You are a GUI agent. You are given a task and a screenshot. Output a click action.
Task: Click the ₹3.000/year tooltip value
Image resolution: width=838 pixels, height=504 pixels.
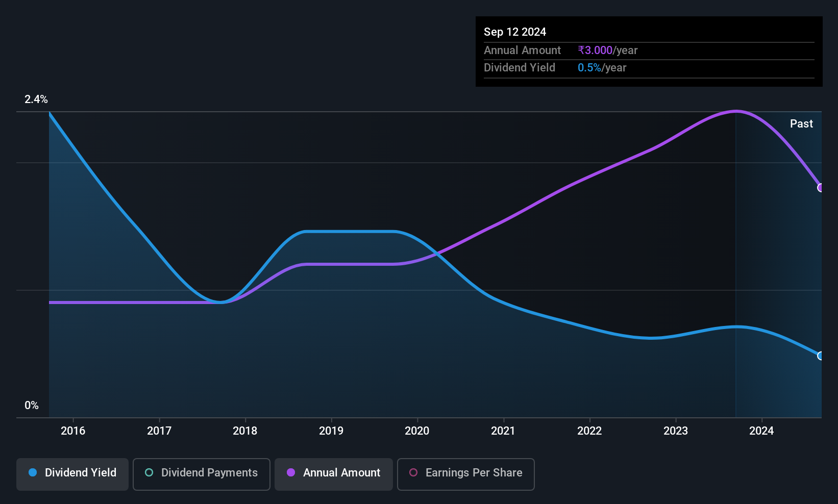tap(607, 51)
